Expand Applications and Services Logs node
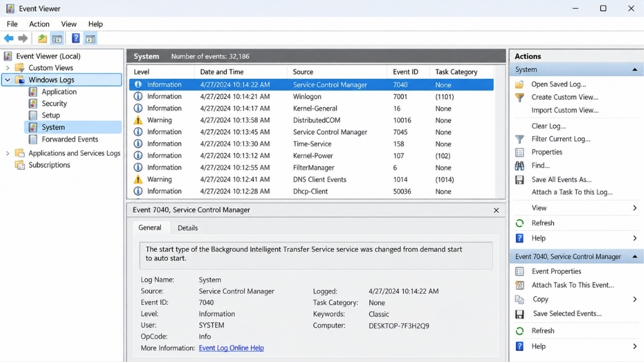This screenshot has width=644, height=362. click(7, 153)
